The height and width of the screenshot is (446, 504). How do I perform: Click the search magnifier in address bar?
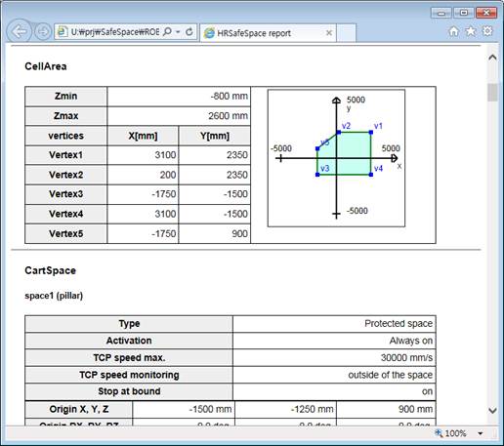pos(167,32)
